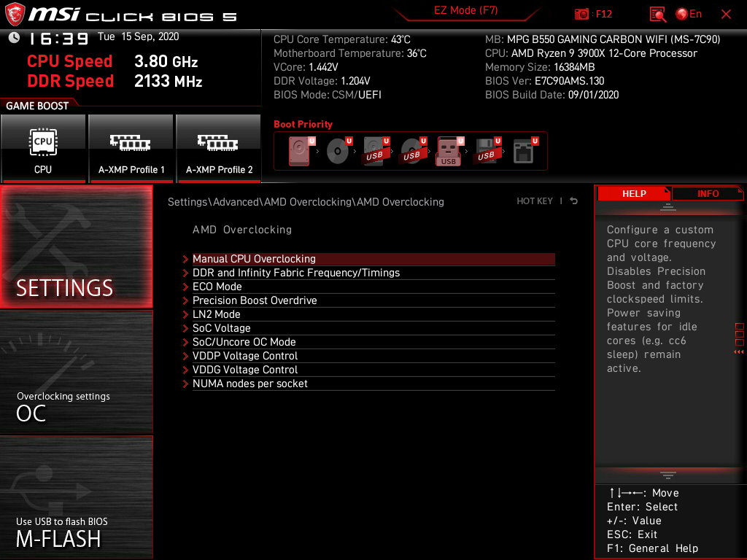
Task: Open the BIOS search magnifier icon
Action: coord(658,15)
